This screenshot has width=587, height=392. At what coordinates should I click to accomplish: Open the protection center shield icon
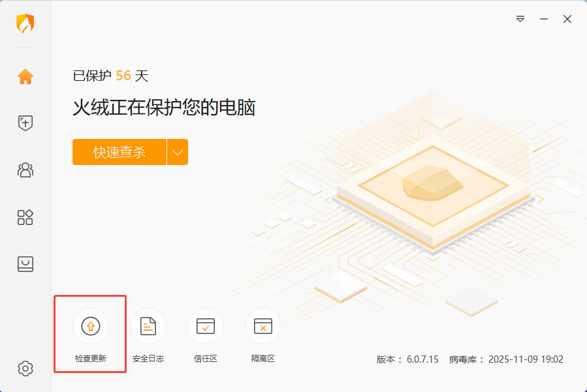pyautogui.click(x=25, y=123)
